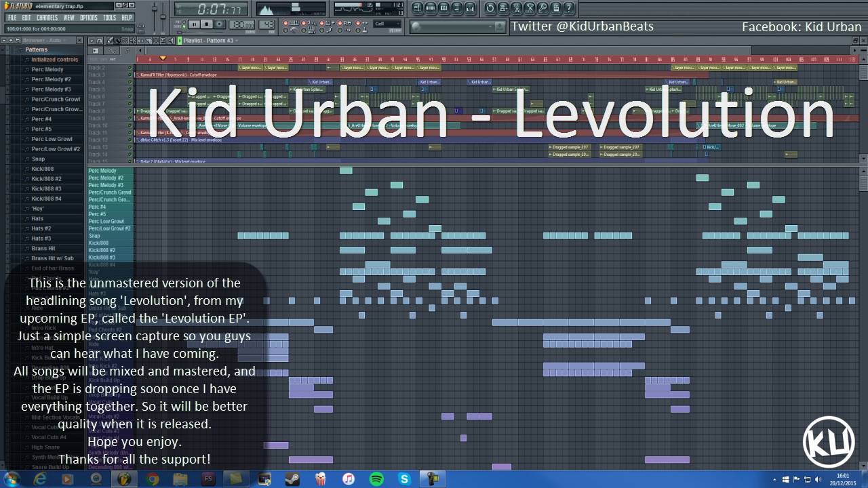
Task: Toggle the 3-2-1 recording countdown
Action: pos(309,23)
